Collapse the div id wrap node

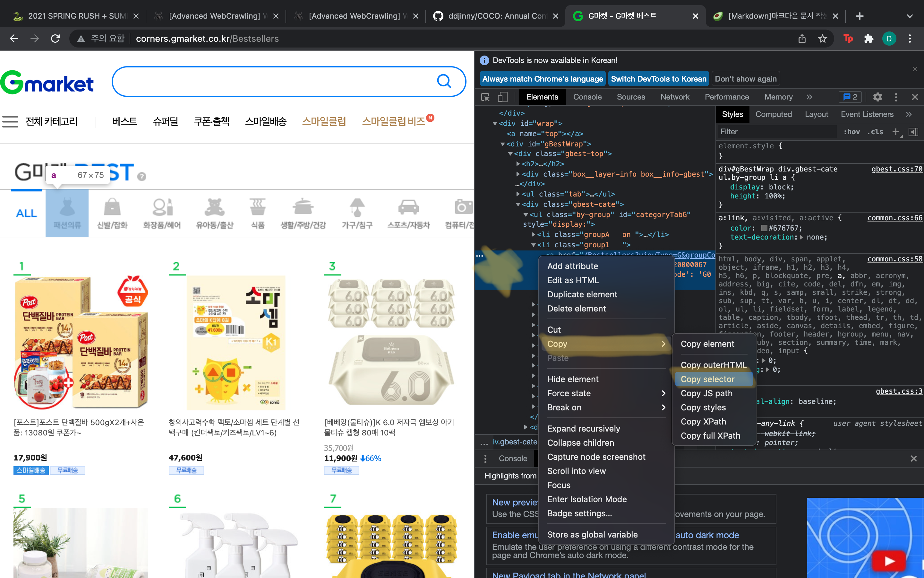[495, 124]
